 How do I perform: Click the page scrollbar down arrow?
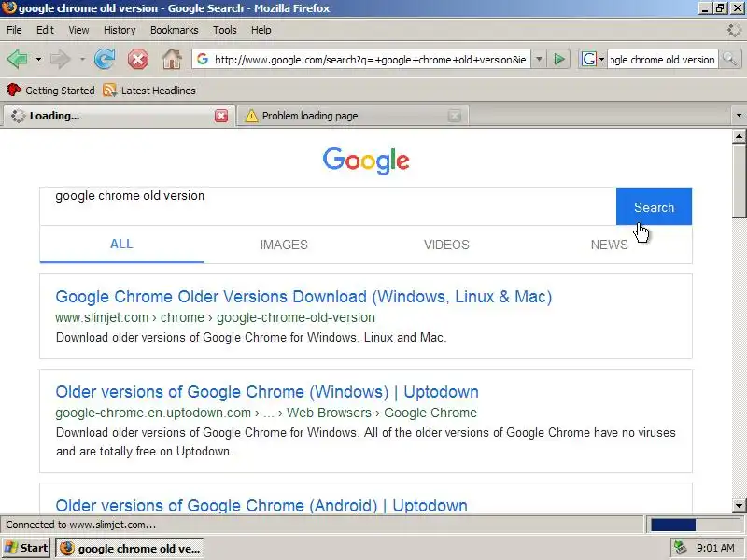739,506
